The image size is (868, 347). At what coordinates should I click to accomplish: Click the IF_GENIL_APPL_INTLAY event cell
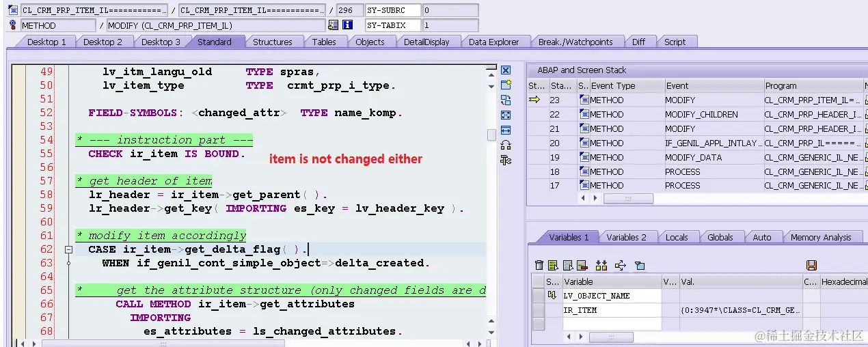pyautogui.click(x=714, y=143)
